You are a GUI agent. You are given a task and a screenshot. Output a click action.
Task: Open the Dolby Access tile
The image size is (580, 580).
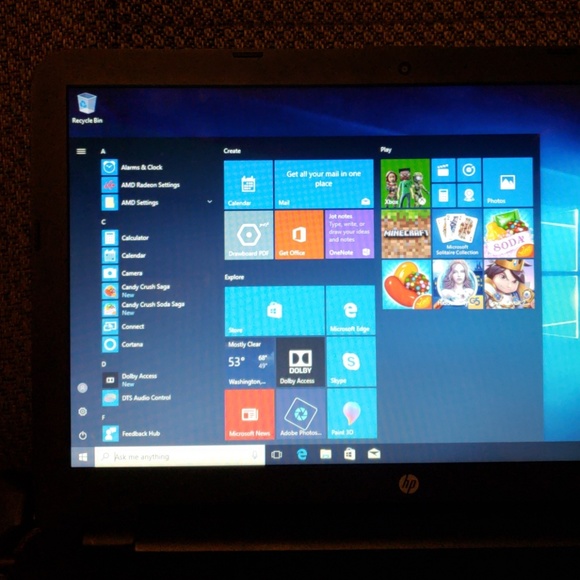300,362
